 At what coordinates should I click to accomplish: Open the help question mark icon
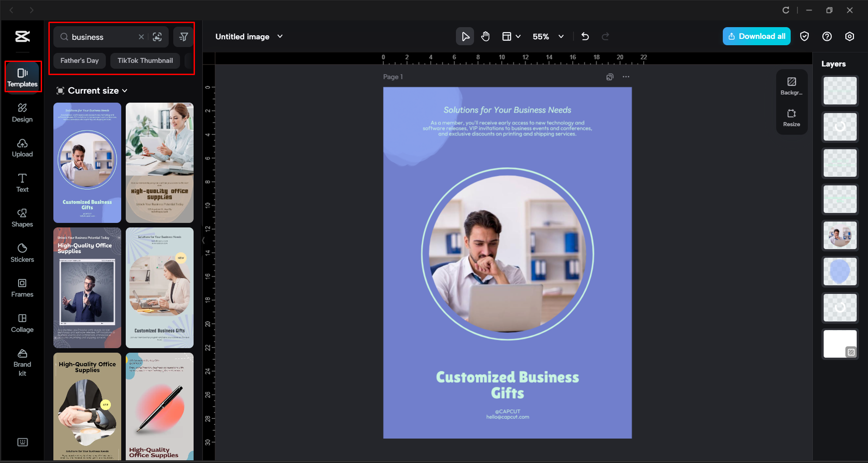pyautogui.click(x=827, y=37)
